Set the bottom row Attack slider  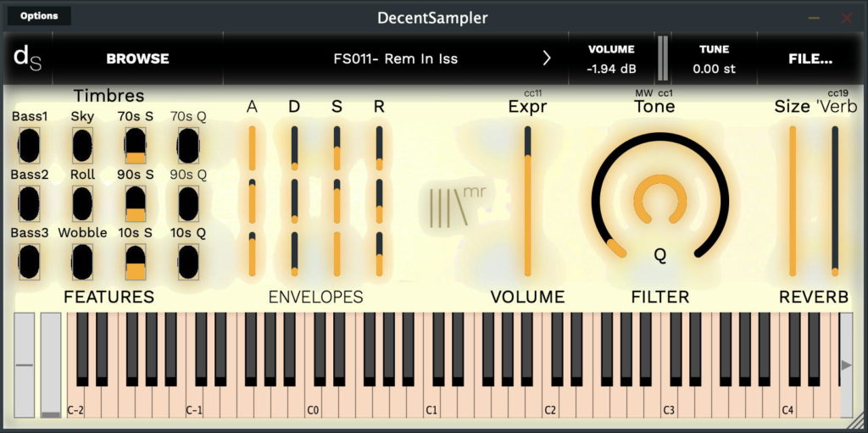(x=253, y=253)
